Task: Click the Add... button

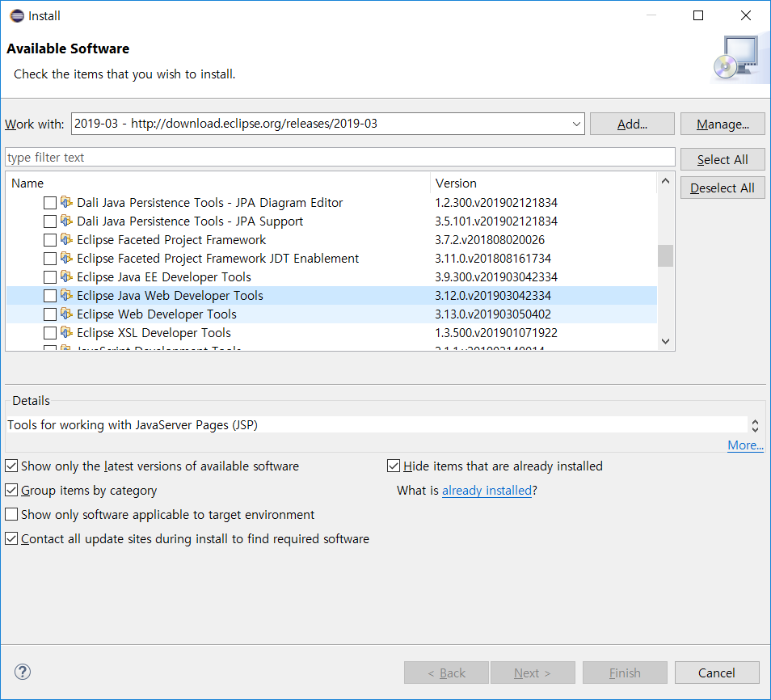Action: (632, 124)
